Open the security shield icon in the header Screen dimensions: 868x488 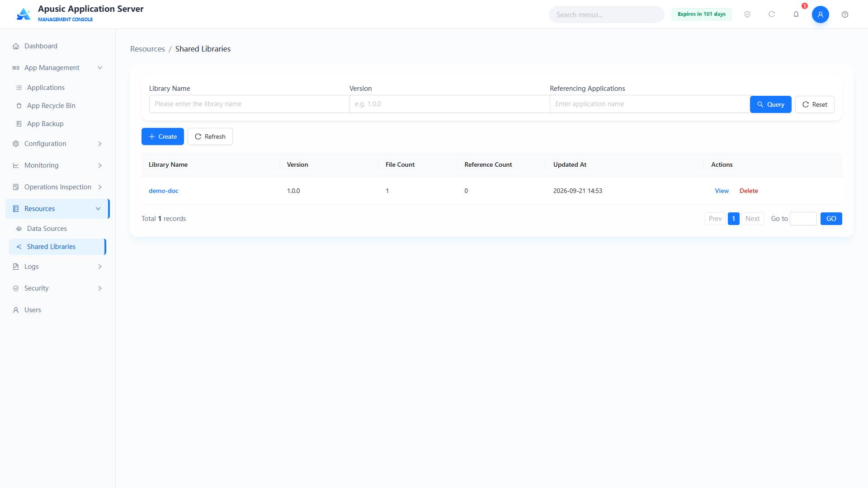pyautogui.click(x=747, y=14)
